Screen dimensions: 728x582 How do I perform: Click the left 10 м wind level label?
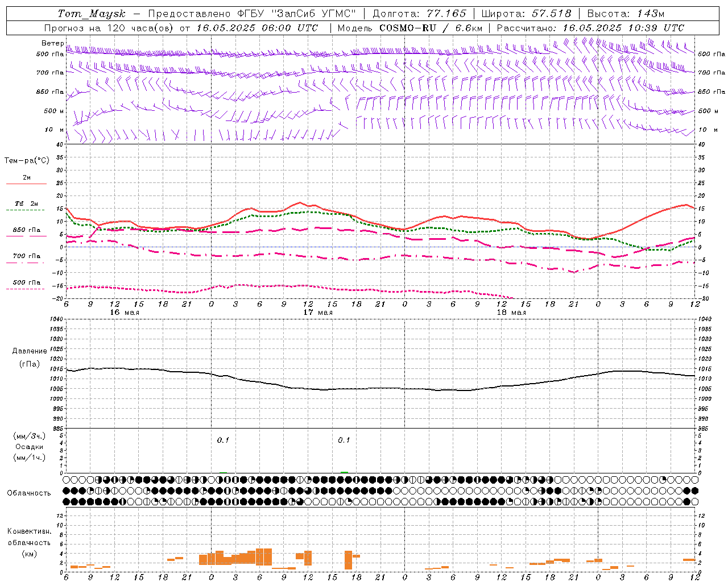(x=54, y=130)
